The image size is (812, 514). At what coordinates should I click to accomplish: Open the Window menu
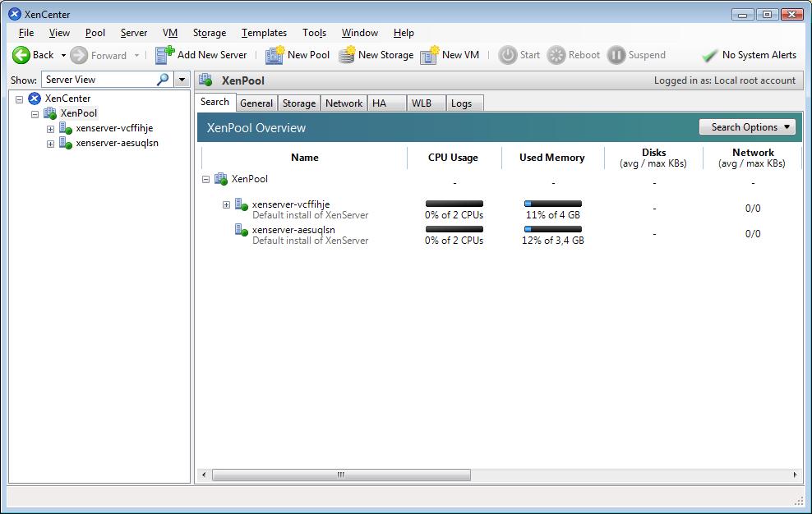[x=360, y=33]
